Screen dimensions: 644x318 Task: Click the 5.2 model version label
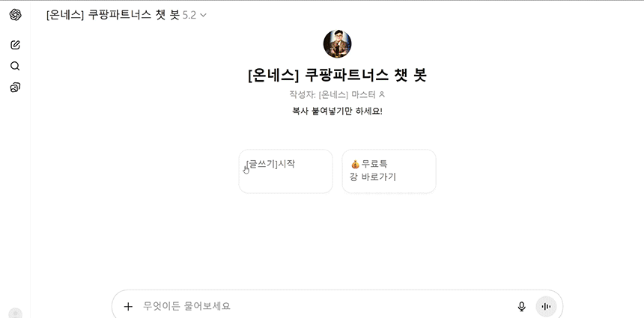click(189, 15)
